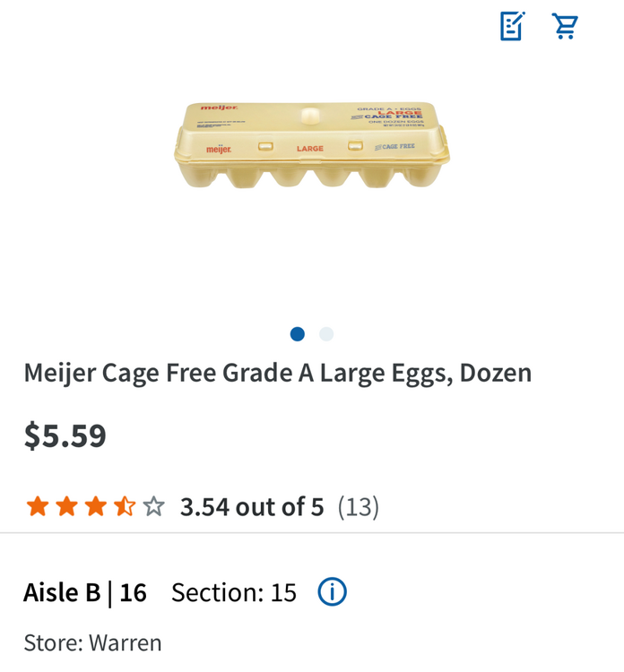Click the second orange rating star

66,507
